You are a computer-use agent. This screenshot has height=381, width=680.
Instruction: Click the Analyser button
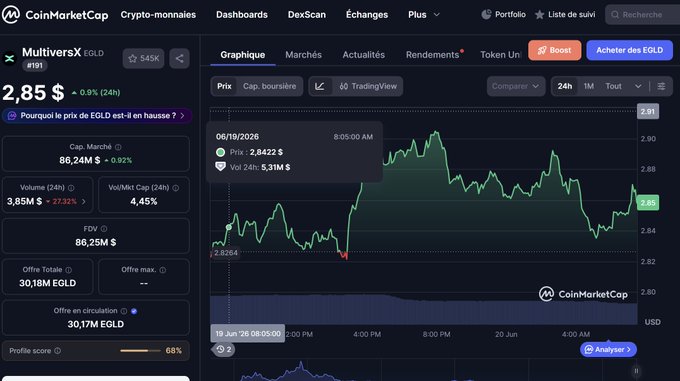tap(608, 349)
